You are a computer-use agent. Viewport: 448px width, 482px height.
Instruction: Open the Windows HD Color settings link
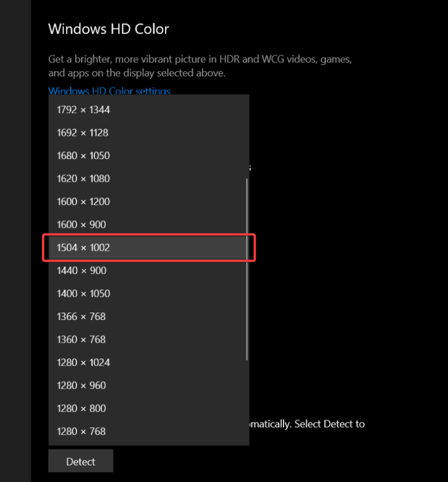[109, 92]
